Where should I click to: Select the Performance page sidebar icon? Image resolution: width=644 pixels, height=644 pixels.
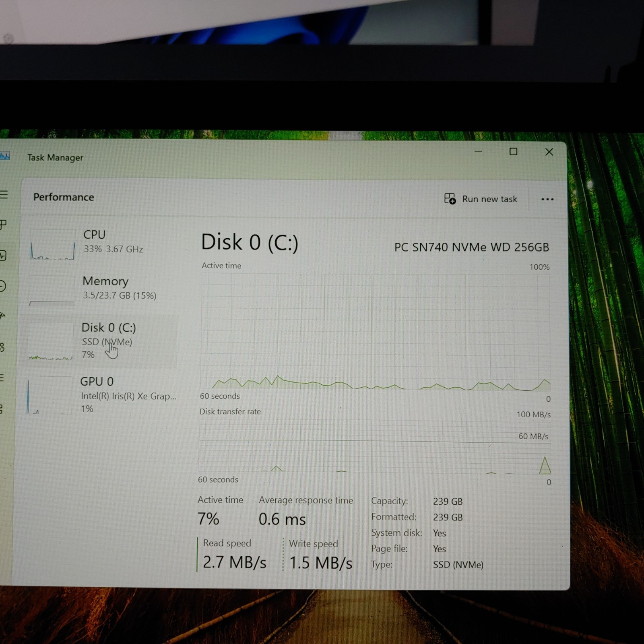[3, 256]
